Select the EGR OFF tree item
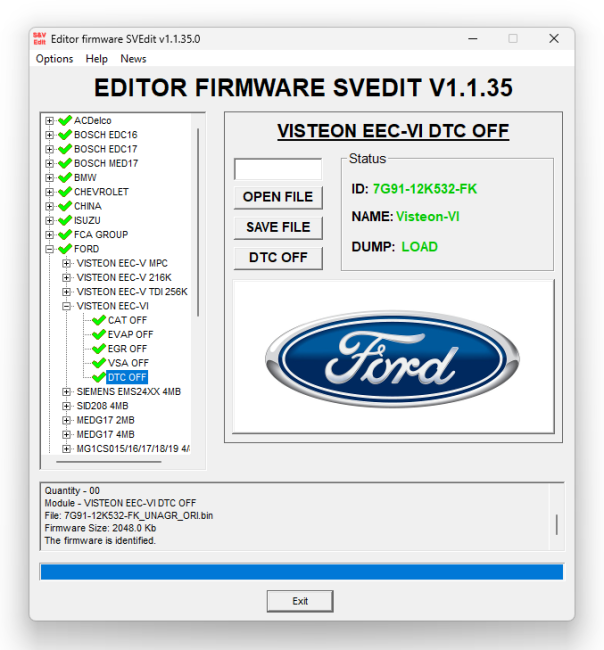Image resolution: width=604 pixels, height=650 pixels. (x=127, y=349)
